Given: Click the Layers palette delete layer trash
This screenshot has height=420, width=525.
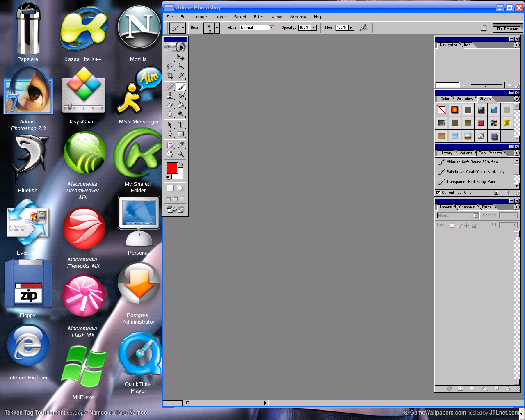Looking at the screenshot, I should (x=508, y=388).
